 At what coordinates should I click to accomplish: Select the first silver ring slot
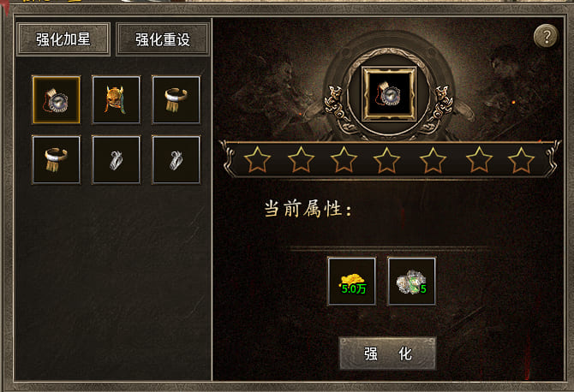[116, 160]
